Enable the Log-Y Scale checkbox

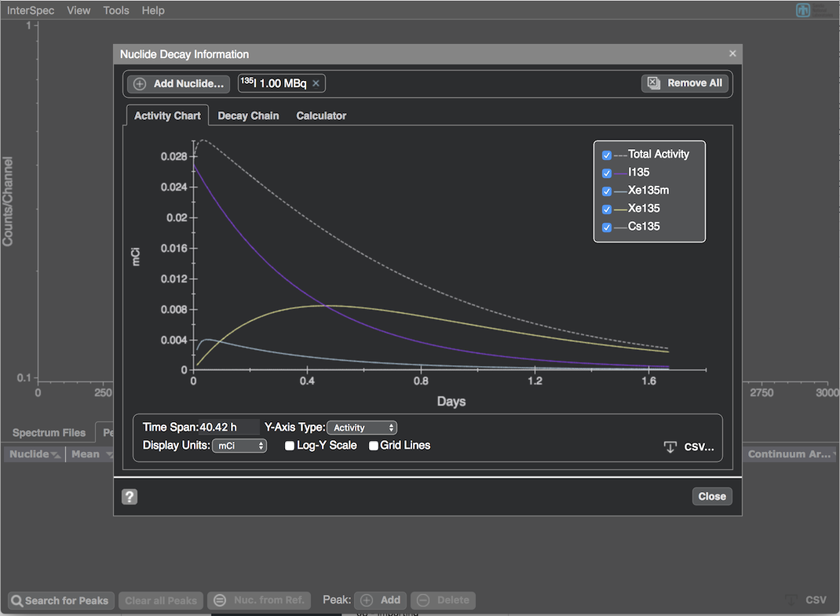290,446
